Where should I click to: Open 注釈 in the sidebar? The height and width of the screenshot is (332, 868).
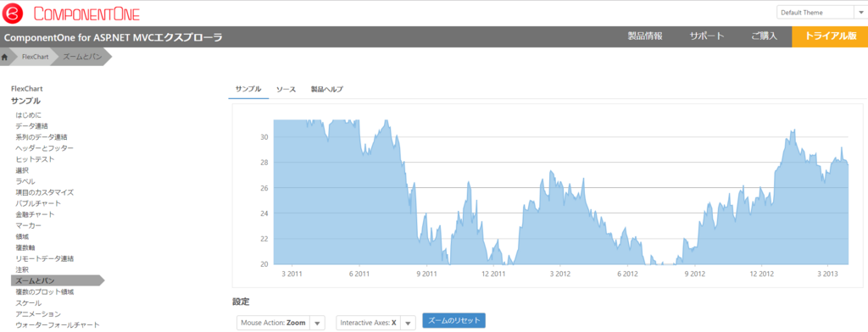point(22,270)
